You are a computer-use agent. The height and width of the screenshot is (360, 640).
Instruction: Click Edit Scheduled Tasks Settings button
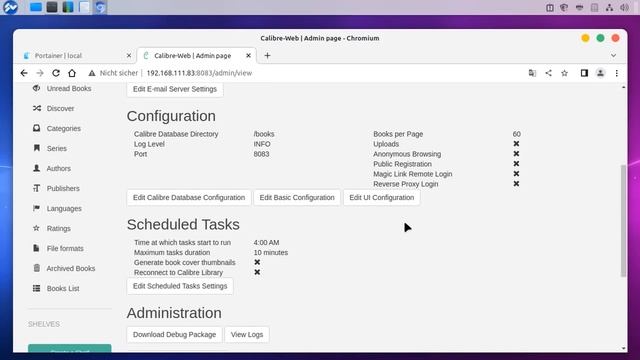pyautogui.click(x=180, y=286)
